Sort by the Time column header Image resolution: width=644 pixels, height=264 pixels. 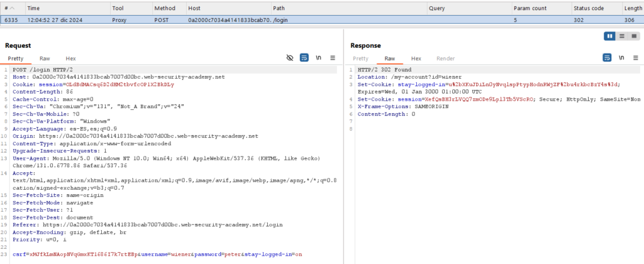pos(68,8)
